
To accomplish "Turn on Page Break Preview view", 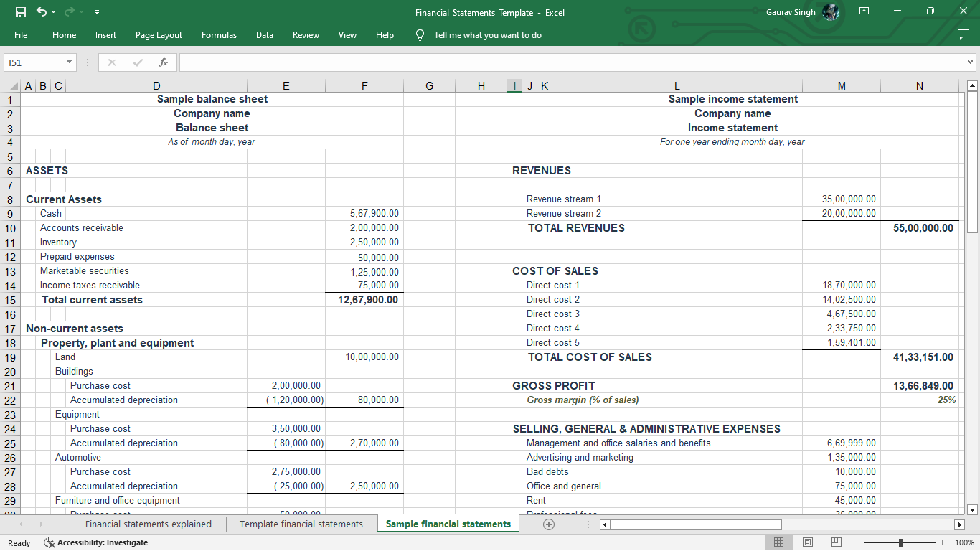I will (836, 542).
